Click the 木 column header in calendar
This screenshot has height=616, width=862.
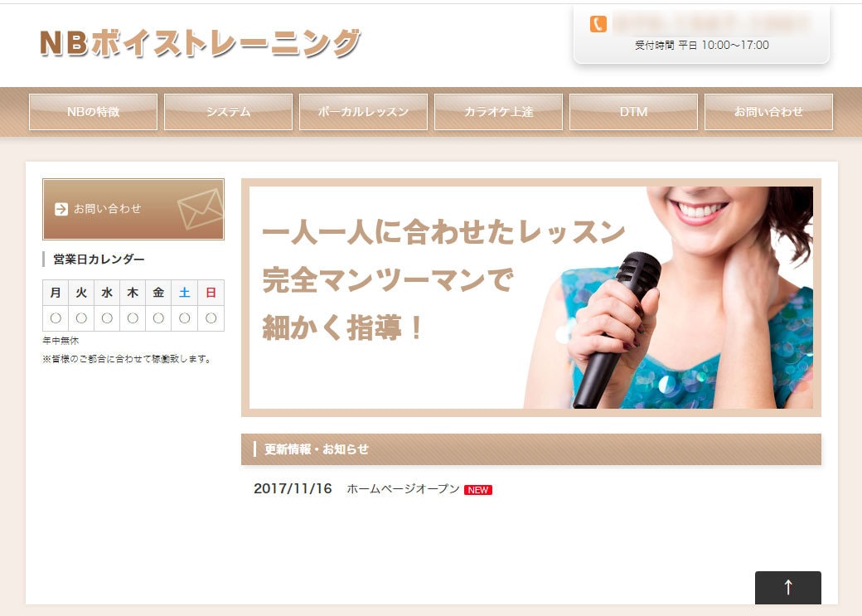pyautogui.click(x=133, y=293)
